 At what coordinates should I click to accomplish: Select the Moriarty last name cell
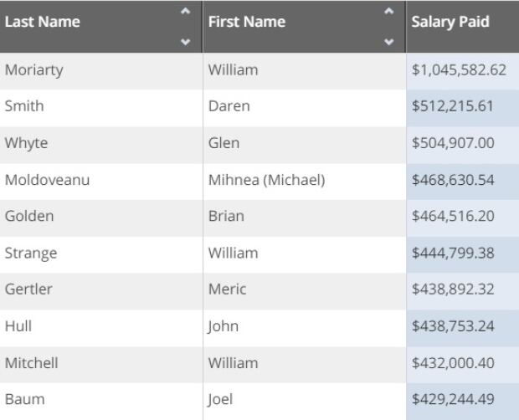(x=101, y=71)
